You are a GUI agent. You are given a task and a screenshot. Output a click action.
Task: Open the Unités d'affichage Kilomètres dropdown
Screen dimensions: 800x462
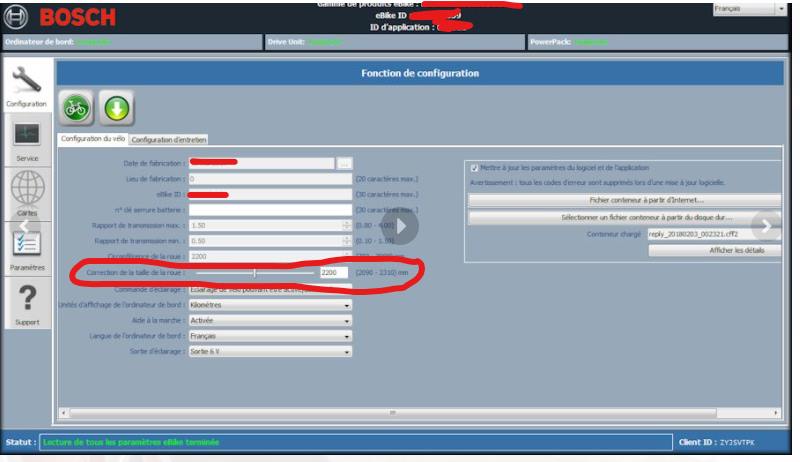click(270, 305)
